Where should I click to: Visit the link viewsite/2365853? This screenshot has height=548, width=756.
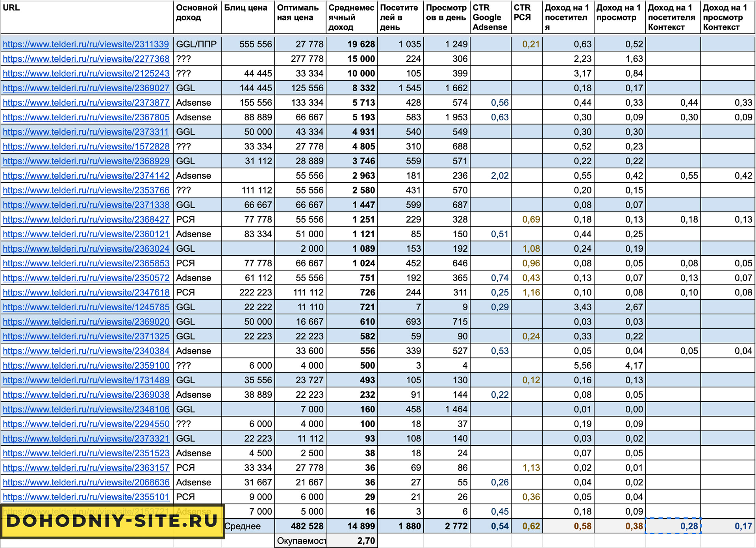pos(86,263)
